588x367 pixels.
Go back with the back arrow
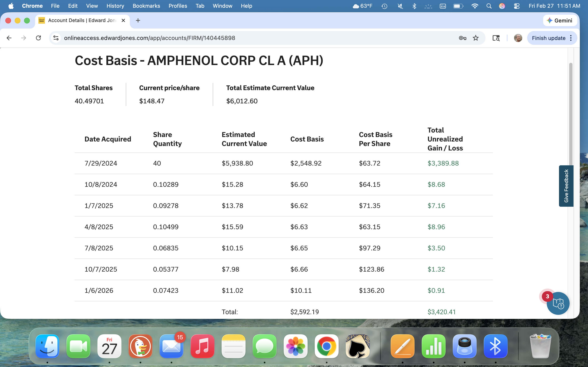(9, 38)
